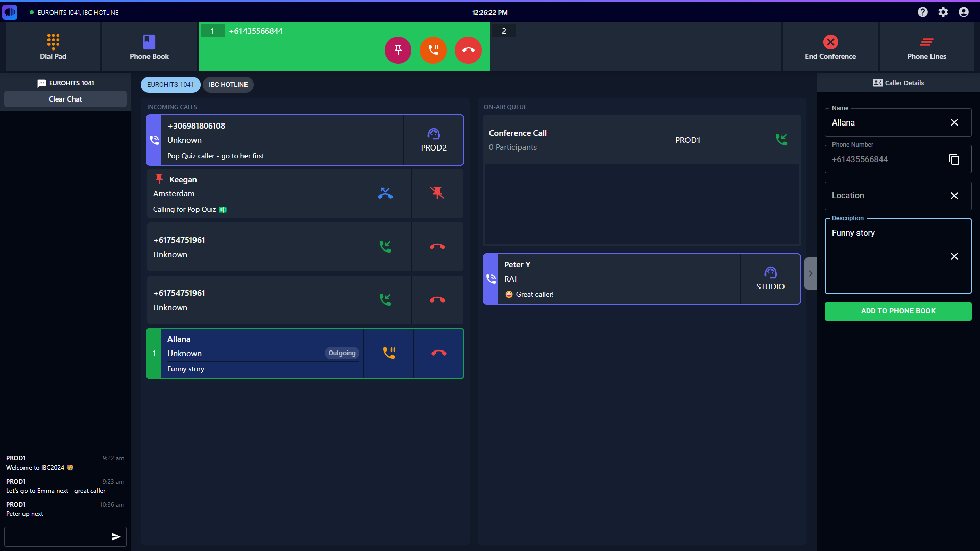980x551 pixels.
Task: Open the settings gear
Action: click(943, 12)
